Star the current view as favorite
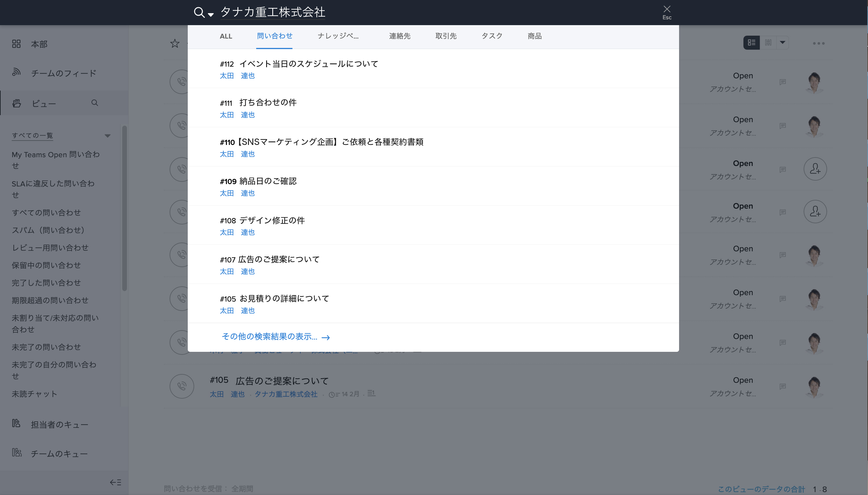This screenshot has width=868, height=495. click(x=175, y=43)
